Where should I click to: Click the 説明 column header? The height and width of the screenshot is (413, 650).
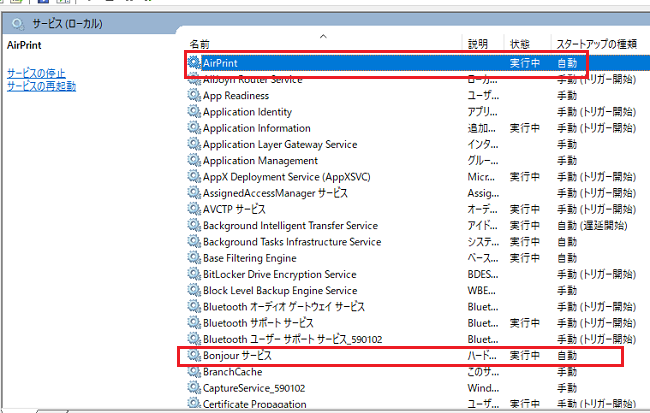point(478,45)
